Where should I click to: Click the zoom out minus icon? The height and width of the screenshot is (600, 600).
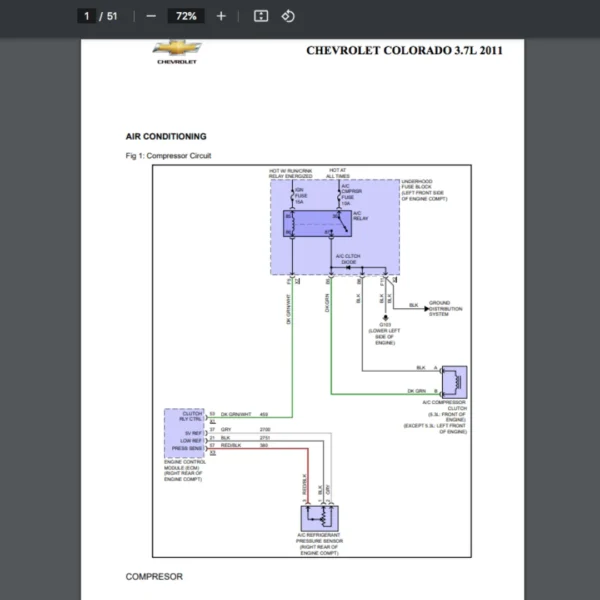coord(151,16)
